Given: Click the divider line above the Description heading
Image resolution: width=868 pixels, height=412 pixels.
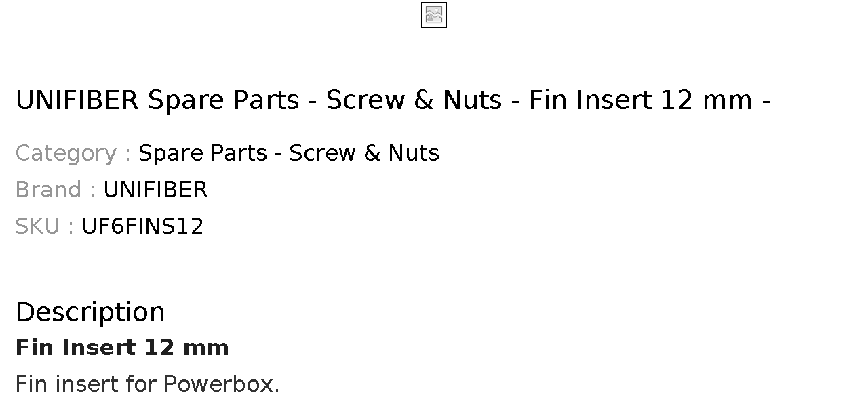Looking at the screenshot, I should pyautogui.click(x=434, y=283).
